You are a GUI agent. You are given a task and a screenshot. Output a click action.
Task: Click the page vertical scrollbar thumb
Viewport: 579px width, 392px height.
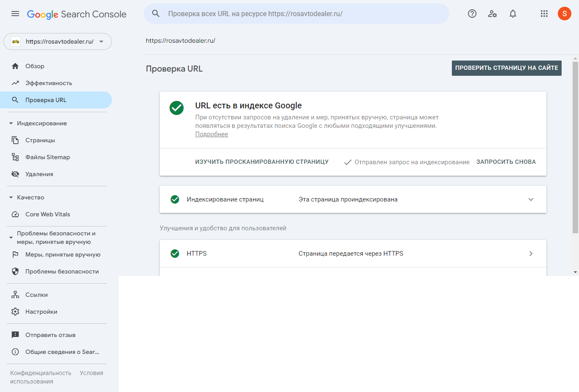(575, 147)
